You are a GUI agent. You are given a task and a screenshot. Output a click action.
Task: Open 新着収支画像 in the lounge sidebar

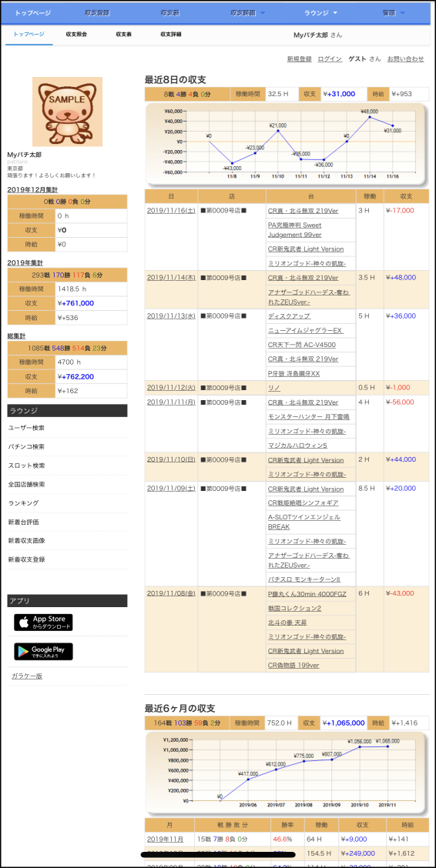(27, 541)
